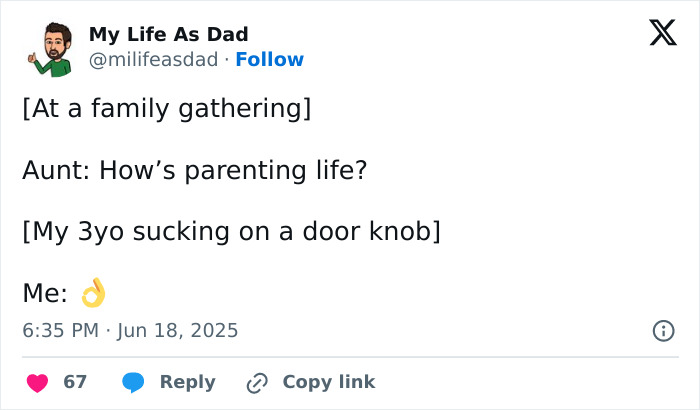Click the "Me:" text
This screenshot has width=700, height=410.
[45, 293]
